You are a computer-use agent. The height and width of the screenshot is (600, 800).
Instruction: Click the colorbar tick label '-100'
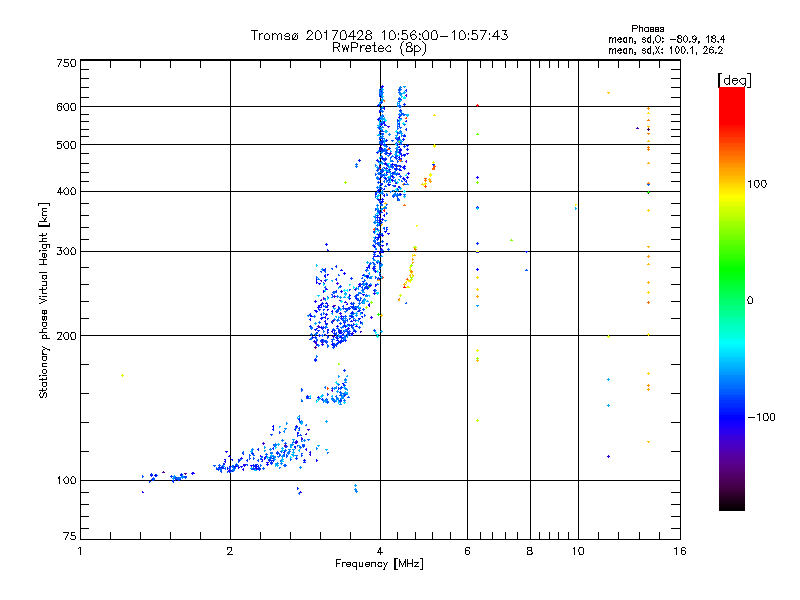click(762, 417)
